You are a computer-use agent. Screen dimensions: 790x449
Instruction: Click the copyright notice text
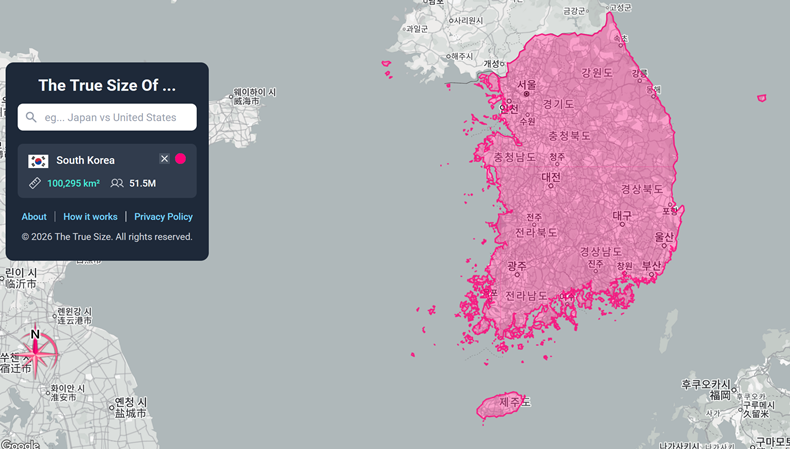107,237
